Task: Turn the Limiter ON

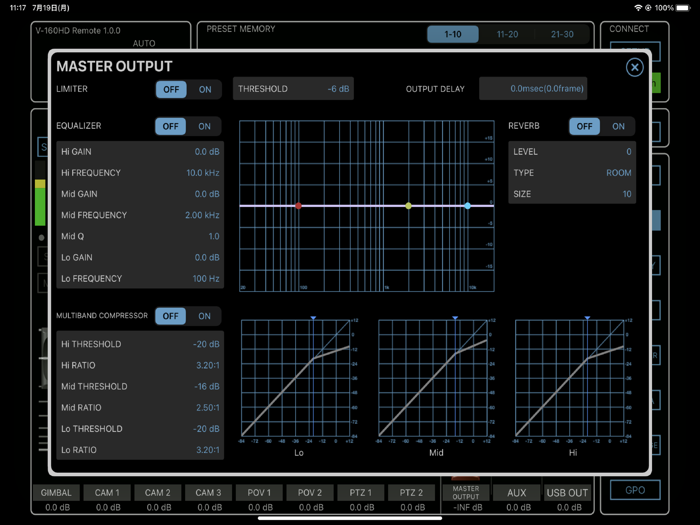Action: click(205, 89)
